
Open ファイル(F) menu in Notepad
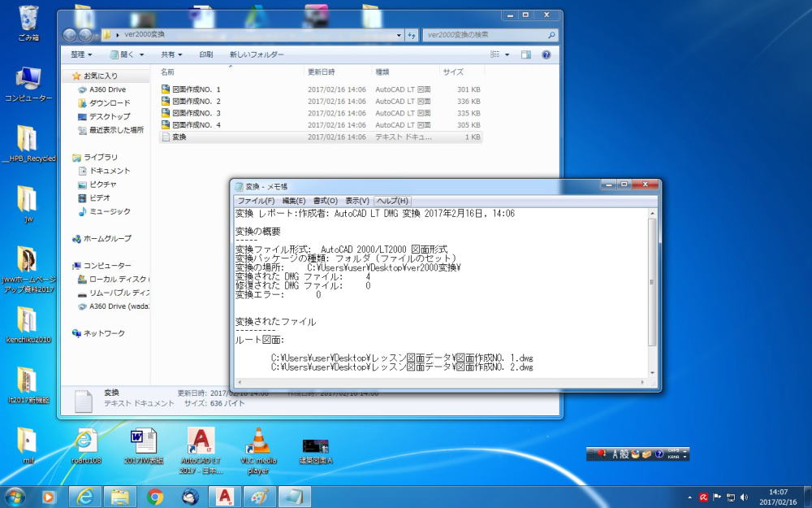pos(255,201)
